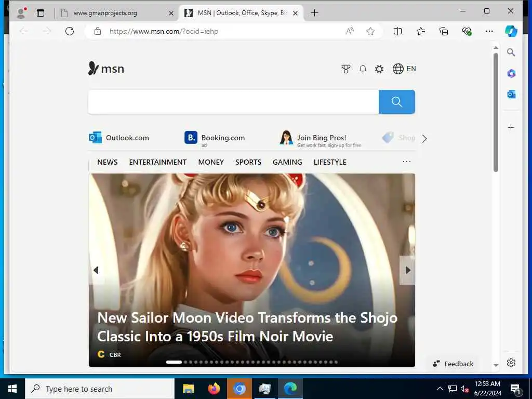This screenshot has height=399, width=532.
Task: Open the Outlook.com quick link
Action: 119,138
